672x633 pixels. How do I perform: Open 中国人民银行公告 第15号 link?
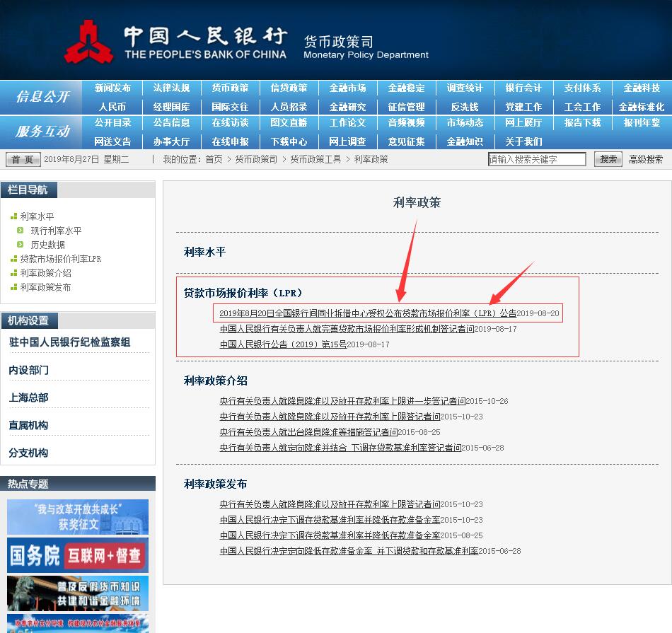pos(283,344)
